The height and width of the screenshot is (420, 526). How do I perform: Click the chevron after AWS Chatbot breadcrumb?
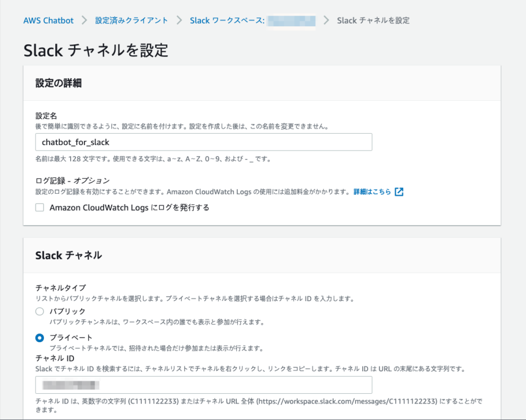[84, 20]
